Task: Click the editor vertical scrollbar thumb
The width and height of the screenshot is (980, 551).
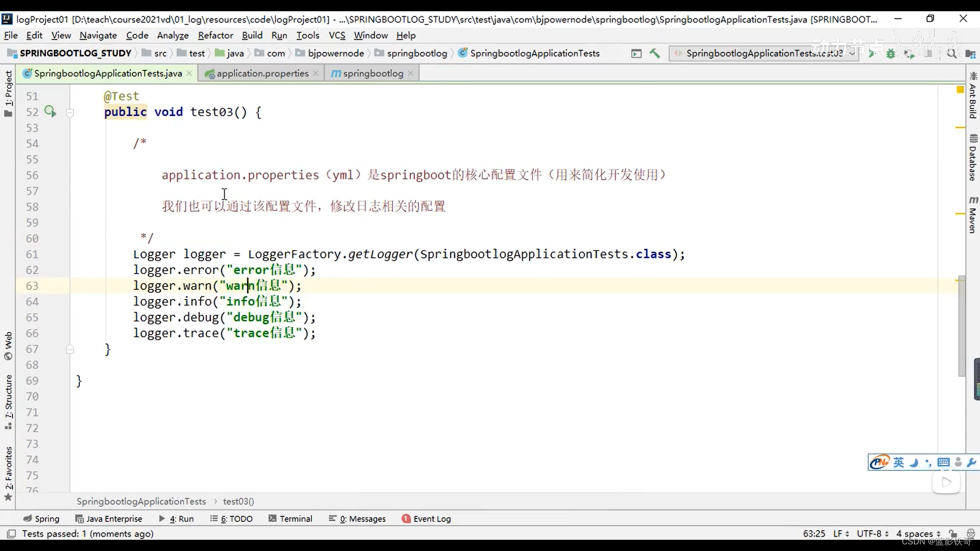Action: [x=962, y=327]
